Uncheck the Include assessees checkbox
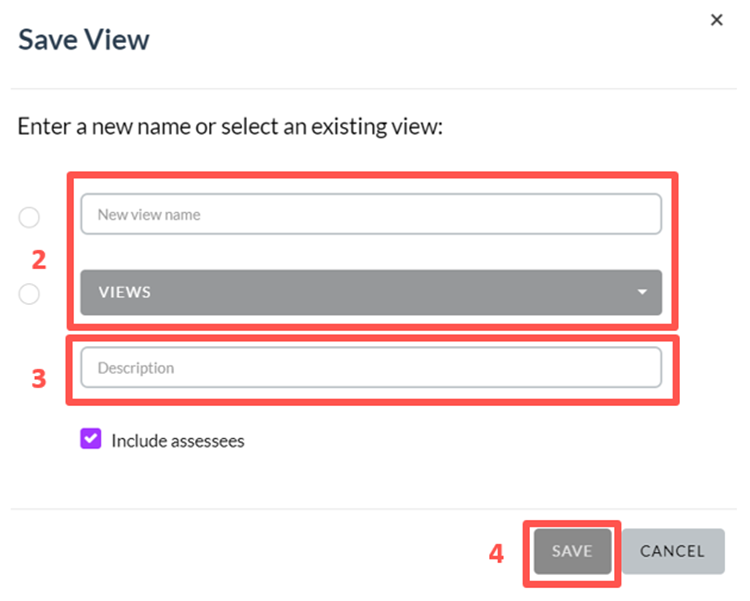Screen dimensions: 750x601 click(x=90, y=438)
